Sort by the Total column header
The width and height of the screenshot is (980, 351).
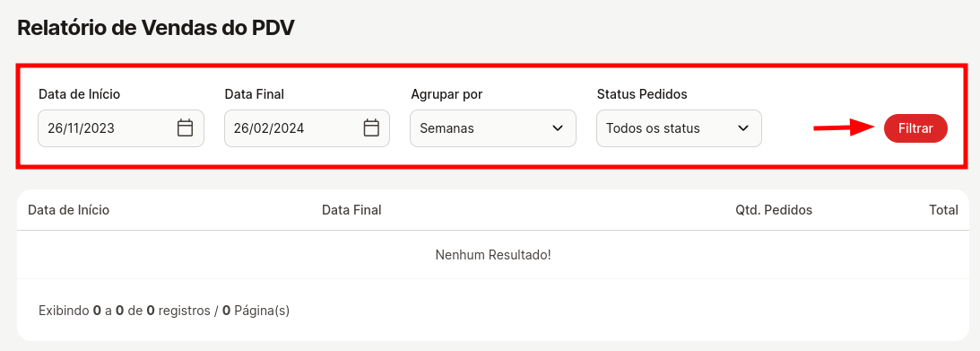tap(944, 210)
